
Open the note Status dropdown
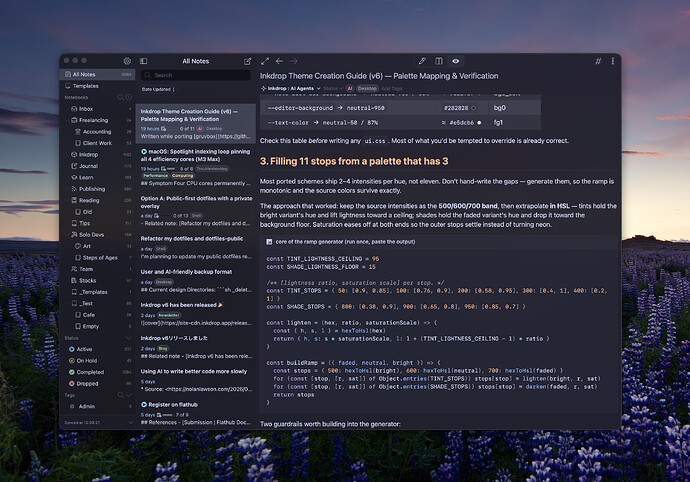333,88
